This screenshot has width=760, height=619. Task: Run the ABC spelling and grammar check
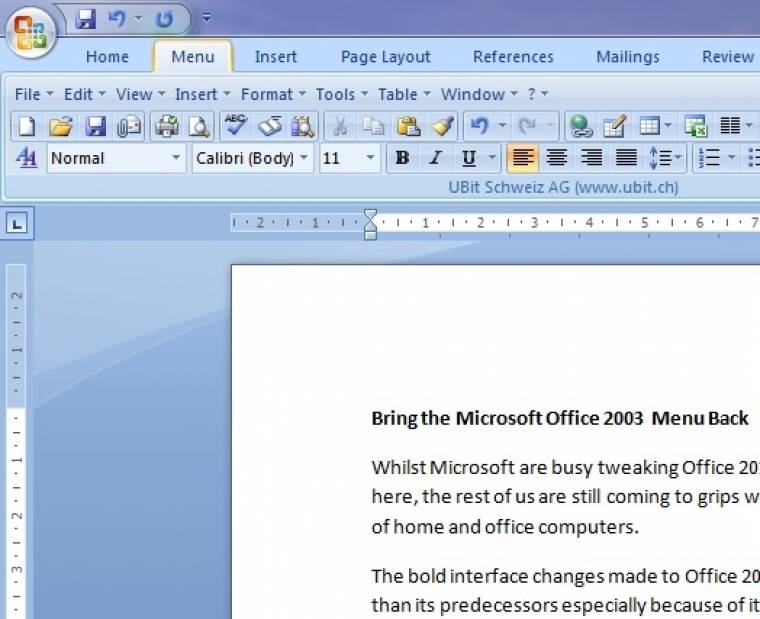pyautogui.click(x=236, y=126)
